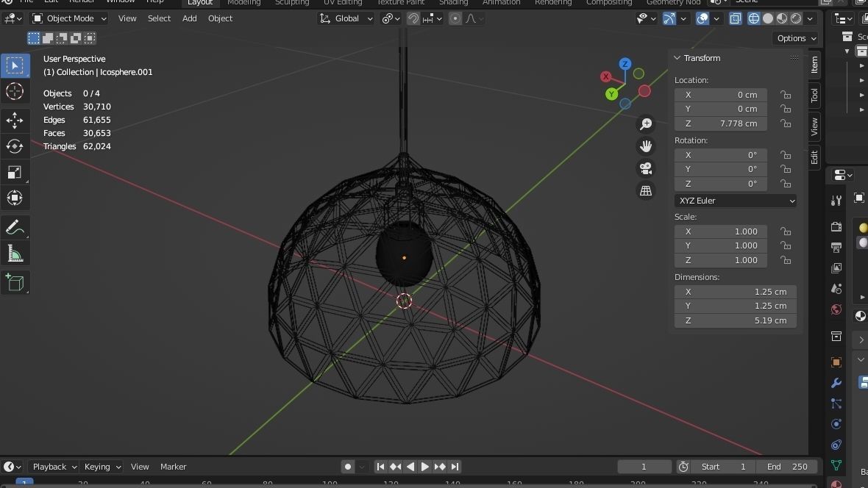The width and height of the screenshot is (868, 488).
Task: Play animation in reverse
Action: point(410,467)
